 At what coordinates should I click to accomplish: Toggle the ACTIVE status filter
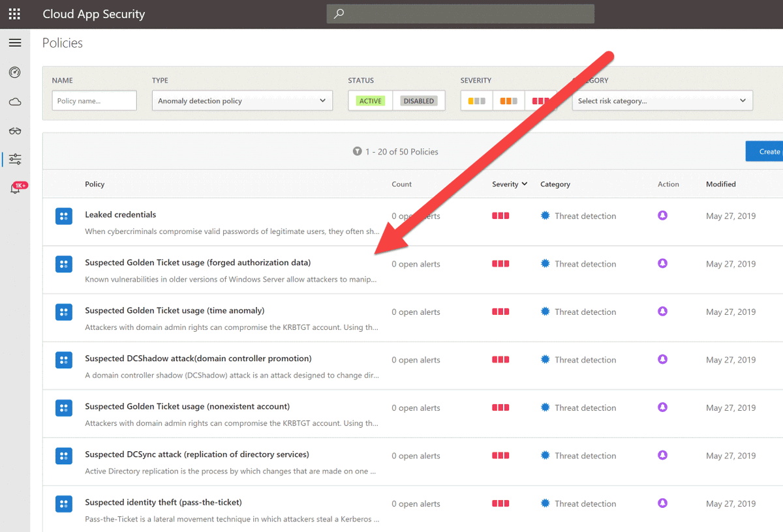click(x=371, y=100)
